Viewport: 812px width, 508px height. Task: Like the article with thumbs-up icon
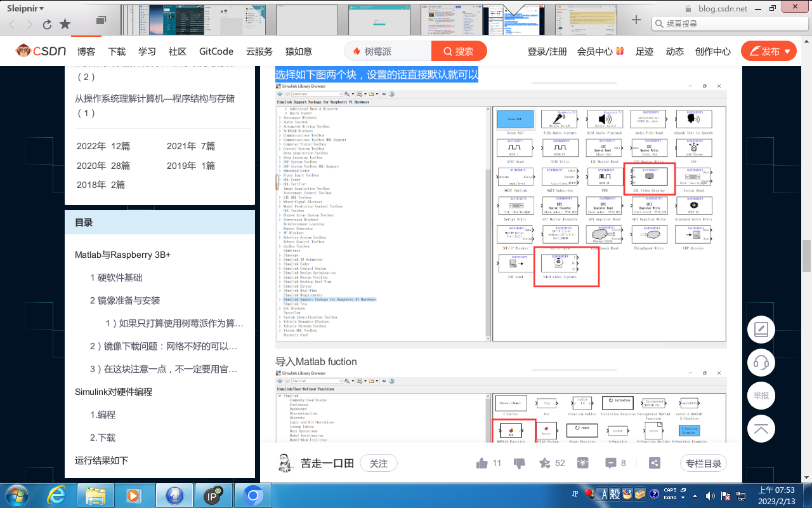[482, 463]
